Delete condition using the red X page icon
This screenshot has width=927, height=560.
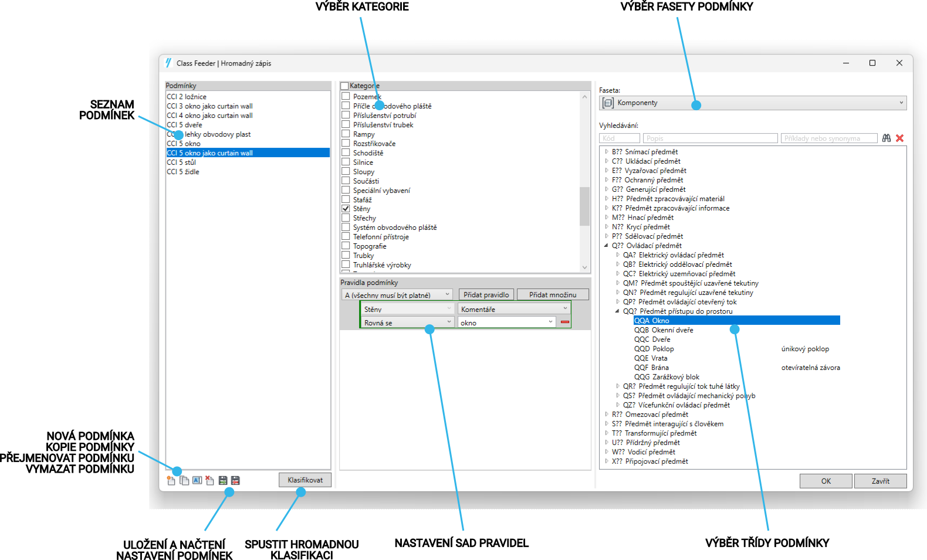pyautogui.click(x=209, y=480)
